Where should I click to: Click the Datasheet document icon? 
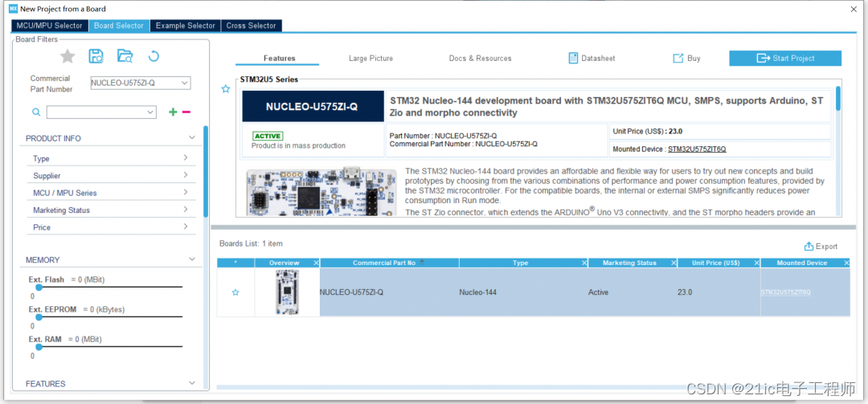pyautogui.click(x=574, y=58)
